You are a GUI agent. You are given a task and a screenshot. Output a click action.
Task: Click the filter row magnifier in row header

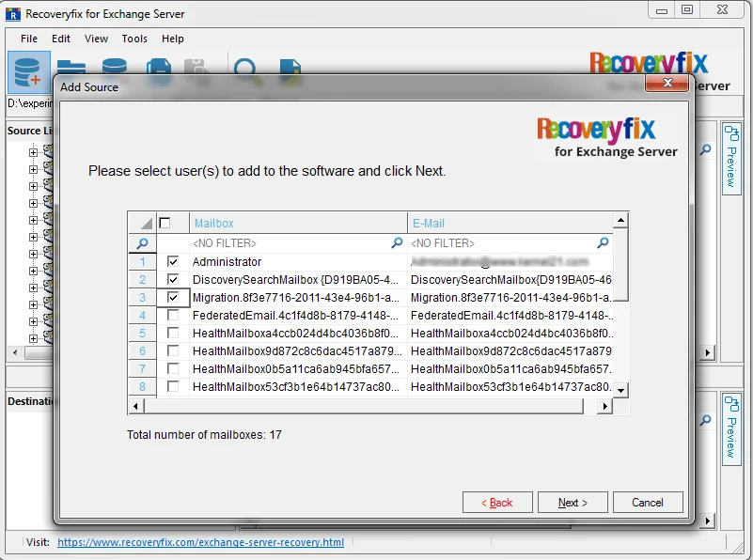pyautogui.click(x=142, y=243)
